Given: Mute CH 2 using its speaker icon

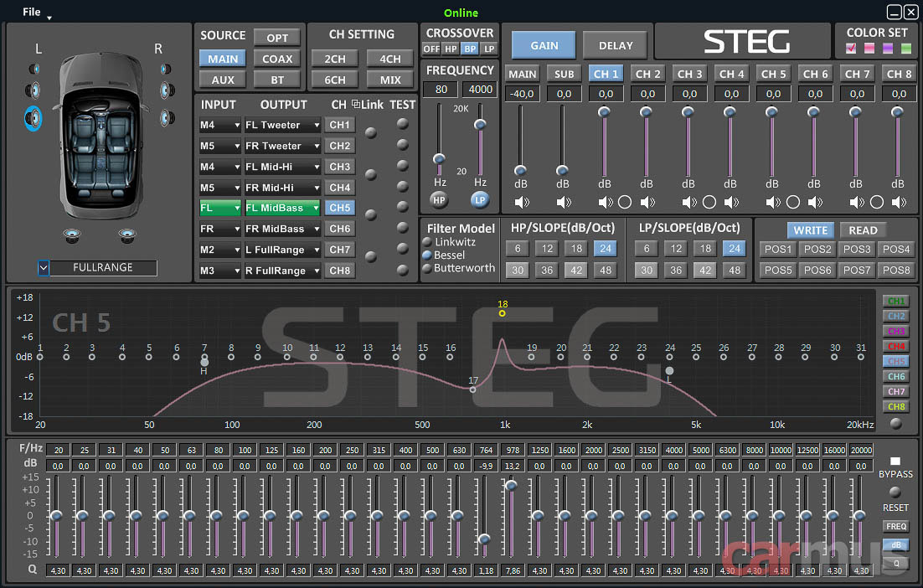Looking at the screenshot, I should click(x=647, y=203).
